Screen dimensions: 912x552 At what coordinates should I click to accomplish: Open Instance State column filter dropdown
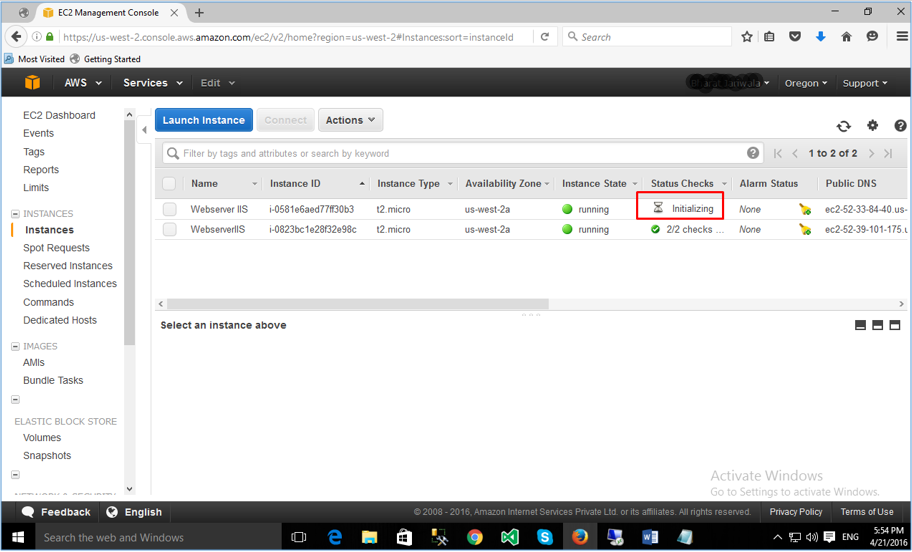(x=635, y=184)
